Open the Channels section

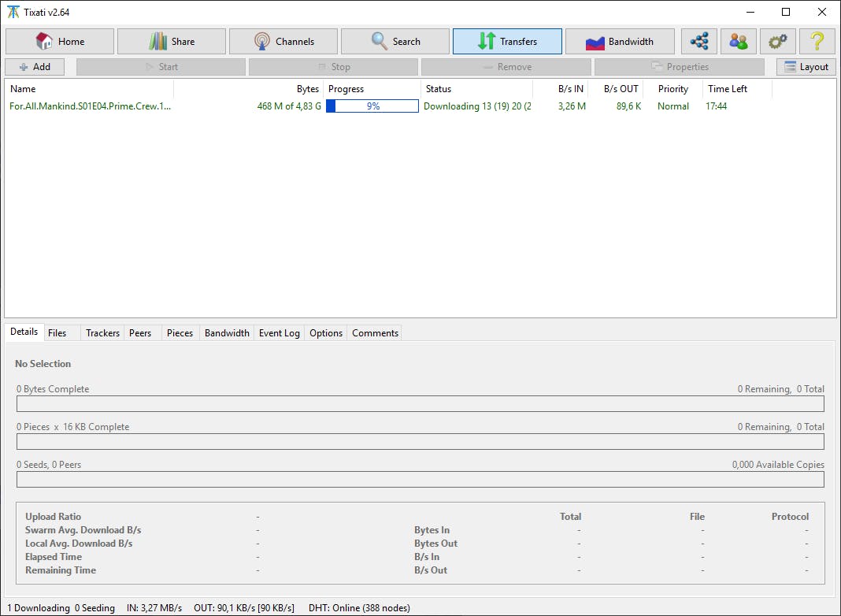[x=283, y=41]
